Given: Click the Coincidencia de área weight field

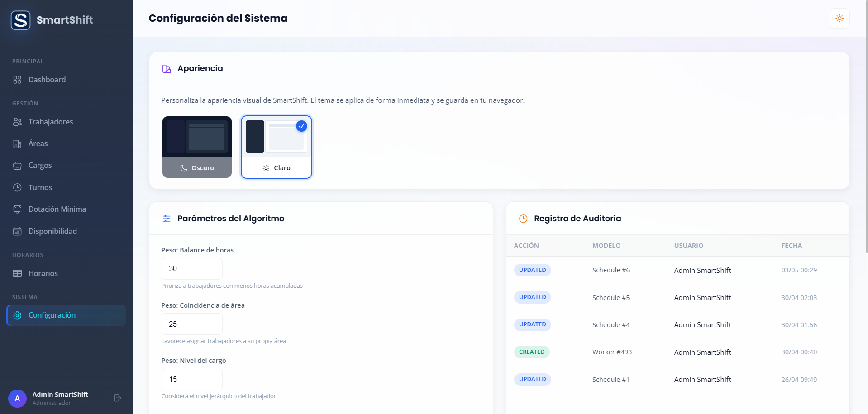Looking at the screenshot, I should coord(192,324).
